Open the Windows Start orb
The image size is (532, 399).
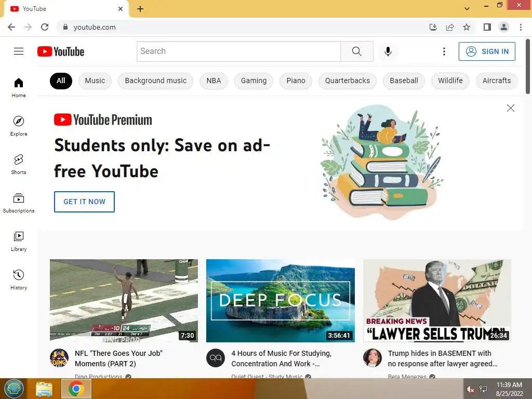pyautogui.click(x=14, y=389)
